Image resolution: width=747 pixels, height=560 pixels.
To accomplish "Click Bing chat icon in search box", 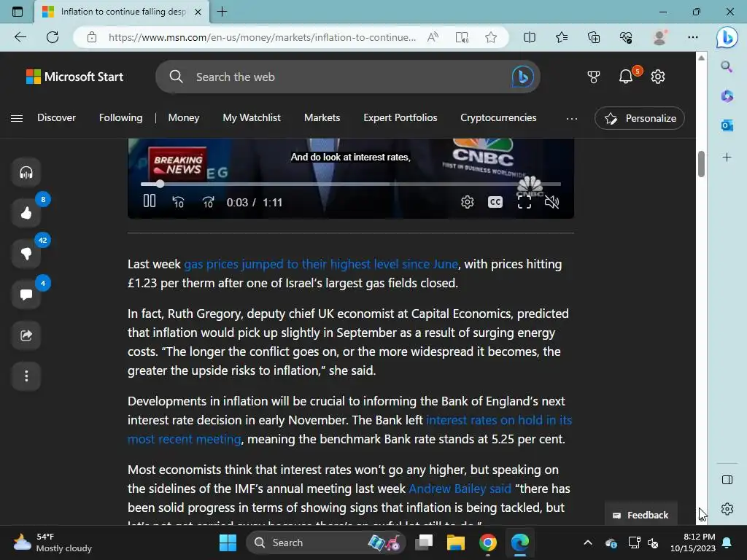I will (x=522, y=77).
